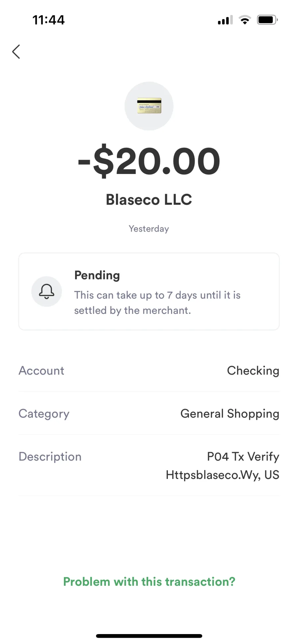Tap the Category row label
The image size is (298, 644).
pyautogui.click(x=44, y=414)
